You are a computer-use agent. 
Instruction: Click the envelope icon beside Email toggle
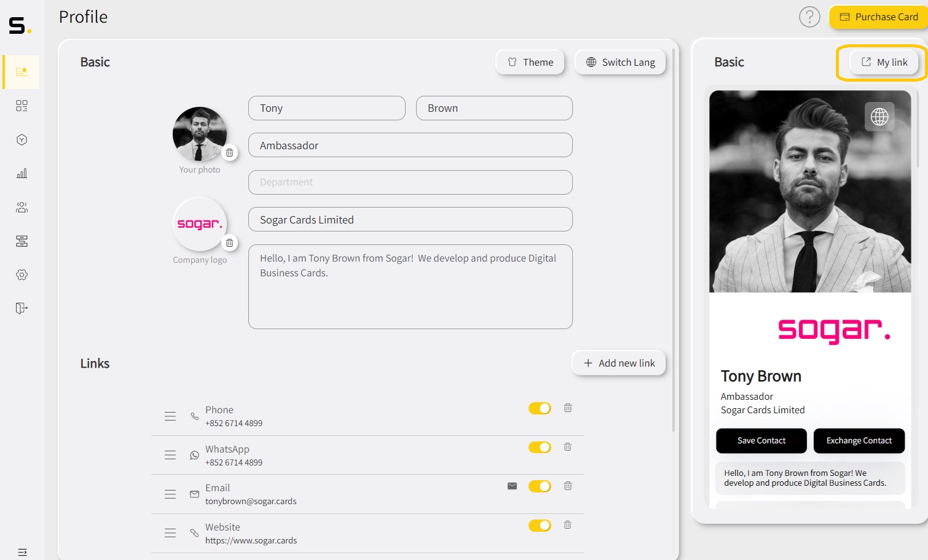tap(512, 486)
